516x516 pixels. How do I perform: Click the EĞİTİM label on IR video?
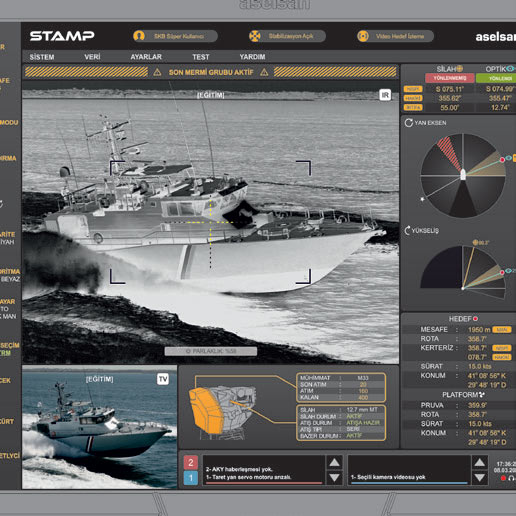[x=211, y=95]
